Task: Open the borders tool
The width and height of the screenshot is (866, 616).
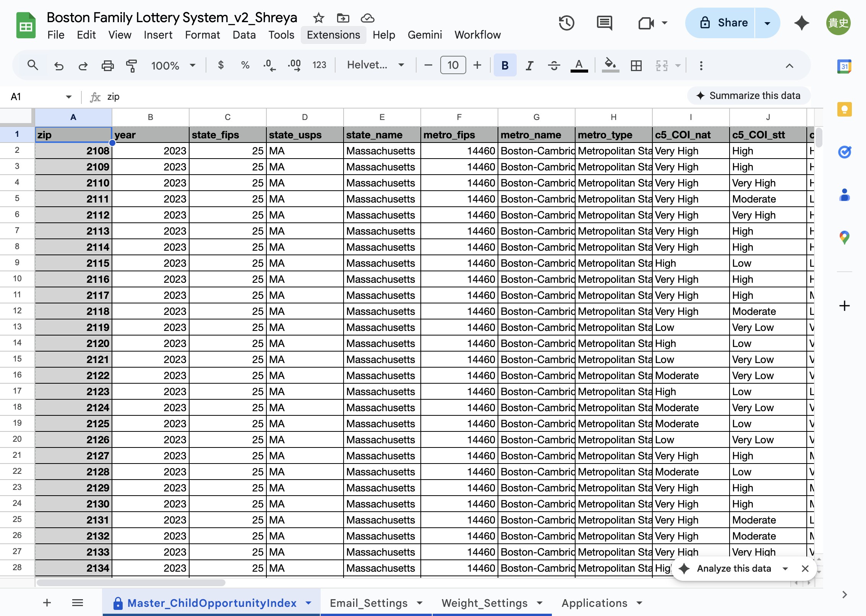Action: point(636,66)
